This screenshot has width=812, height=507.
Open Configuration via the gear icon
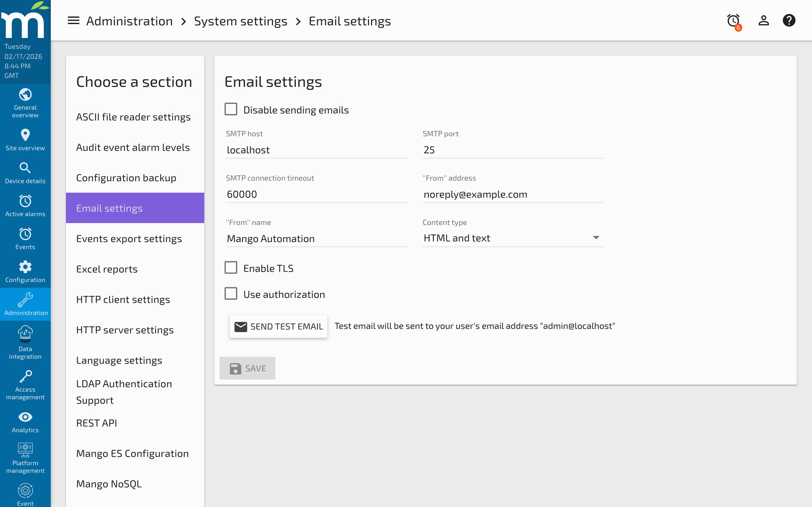pyautogui.click(x=25, y=266)
